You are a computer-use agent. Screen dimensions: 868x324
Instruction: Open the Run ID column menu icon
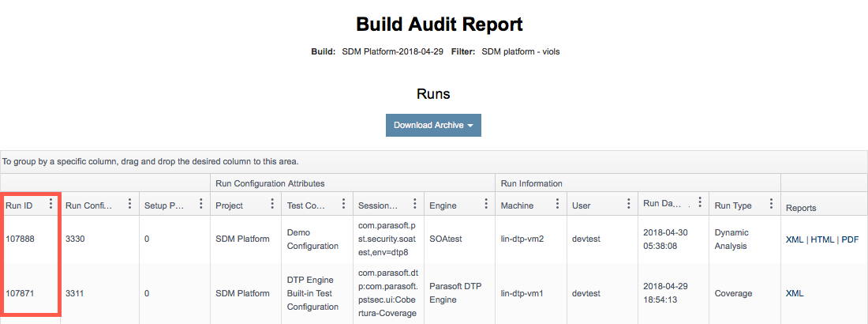(x=51, y=204)
